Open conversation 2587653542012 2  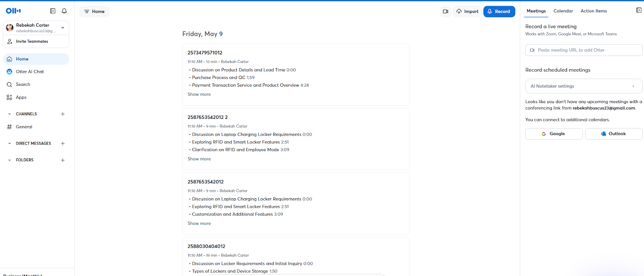tap(208, 117)
